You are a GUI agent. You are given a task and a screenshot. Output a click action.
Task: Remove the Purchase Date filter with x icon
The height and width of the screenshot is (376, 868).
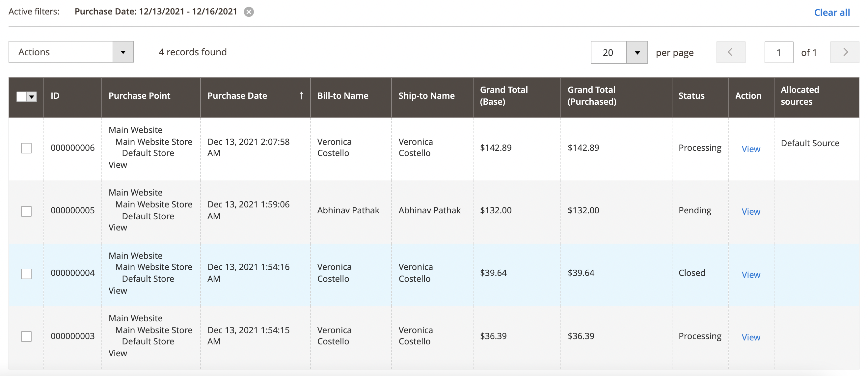pos(249,12)
